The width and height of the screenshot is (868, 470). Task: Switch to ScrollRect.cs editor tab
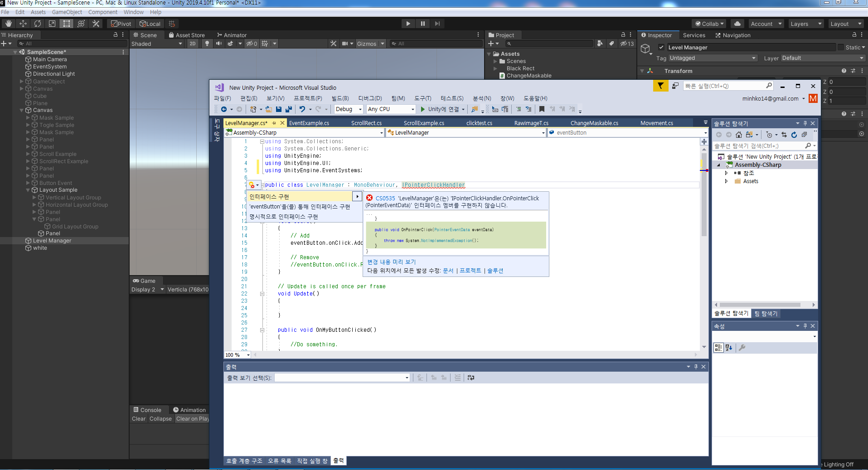click(366, 123)
